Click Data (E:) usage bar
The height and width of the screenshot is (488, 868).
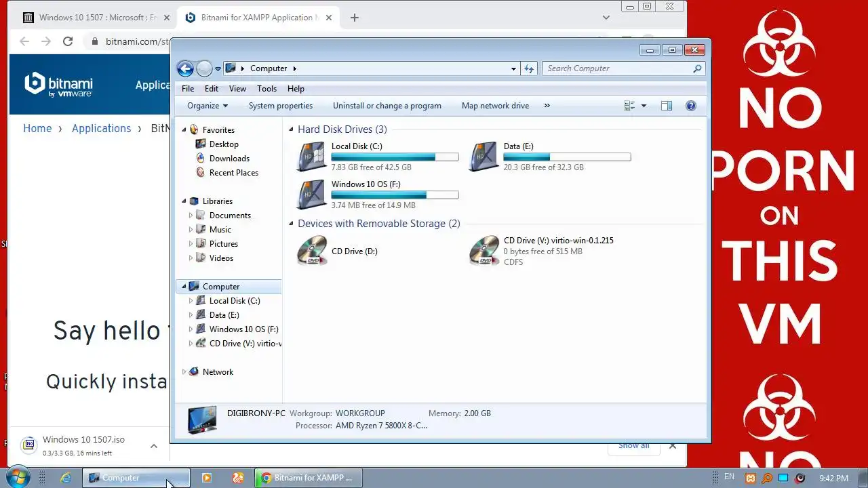coord(567,157)
